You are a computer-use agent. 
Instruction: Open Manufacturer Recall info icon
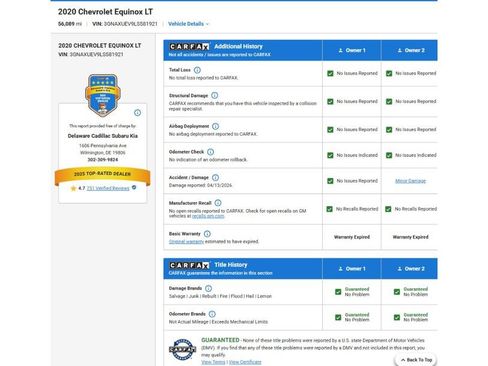point(218,203)
